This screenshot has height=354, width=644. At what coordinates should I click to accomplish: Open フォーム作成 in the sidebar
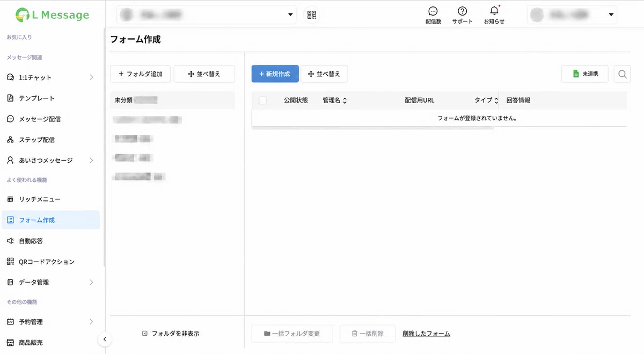click(50, 220)
